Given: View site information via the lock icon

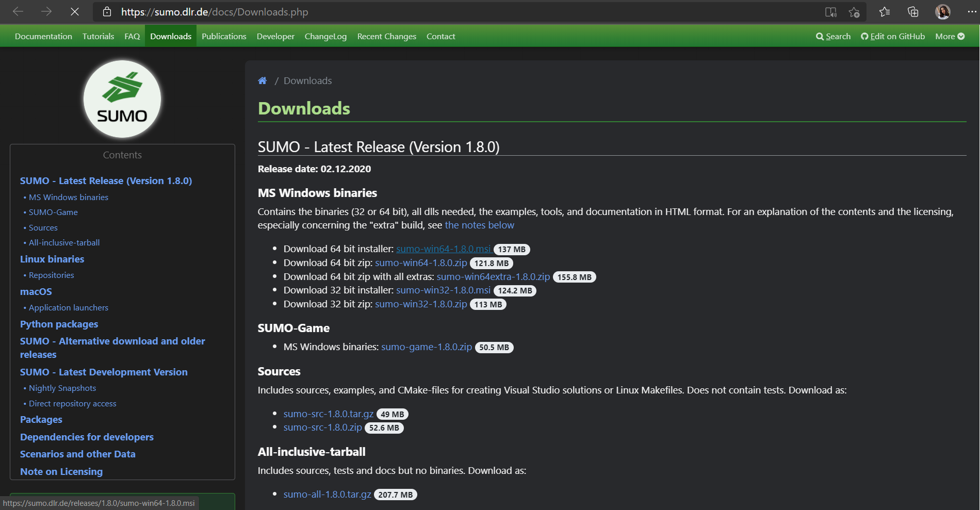Looking at the screenshot, I should point(107,11).
